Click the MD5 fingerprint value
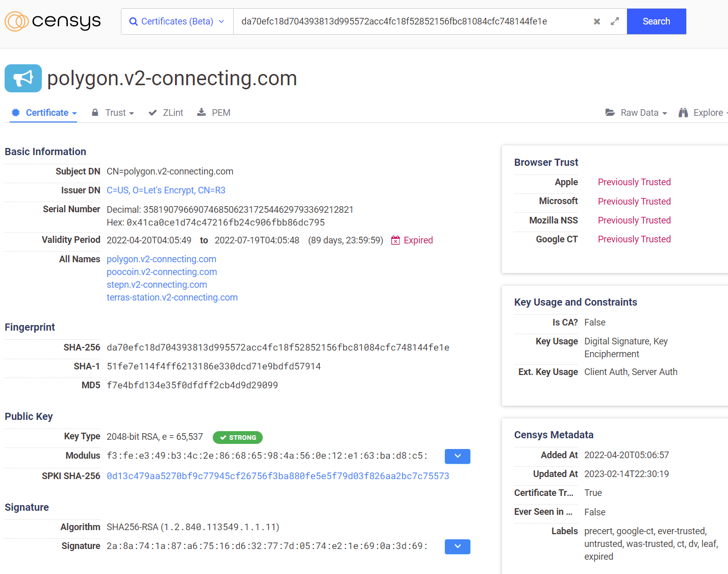Viewport: 728px width, 574px height. pyautogui.click(x=192, y=385)
